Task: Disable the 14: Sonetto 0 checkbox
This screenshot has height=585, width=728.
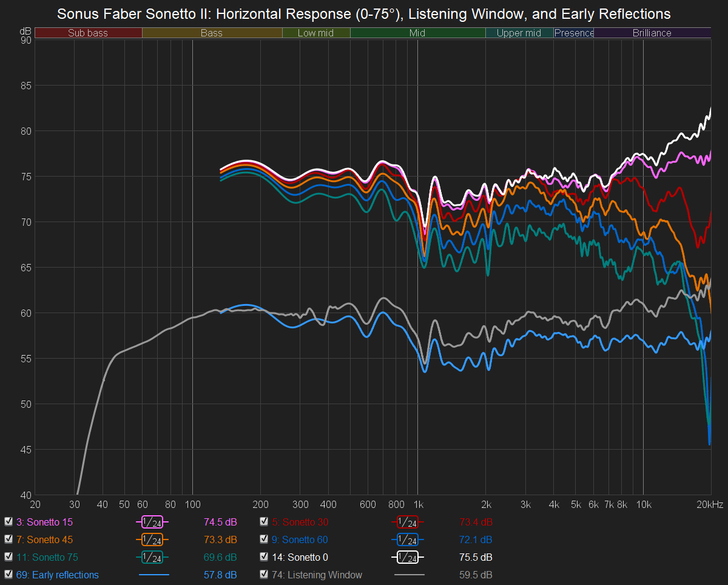Action: [264, 556]
